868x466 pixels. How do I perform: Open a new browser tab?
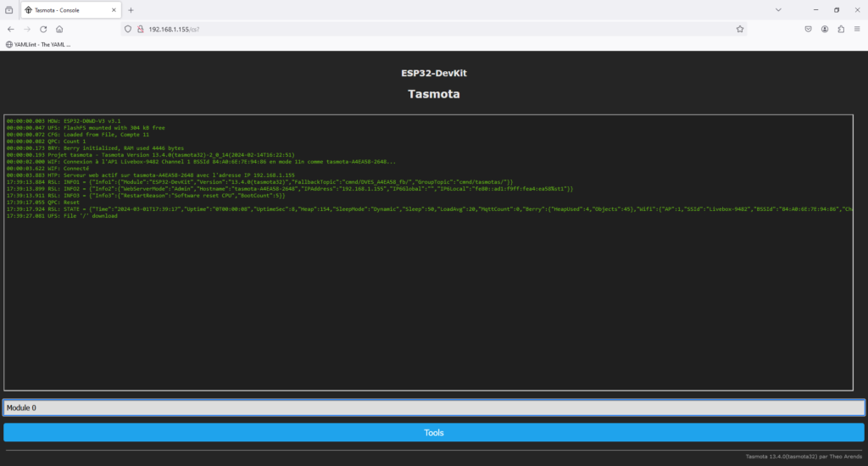(x=131, y=10)
